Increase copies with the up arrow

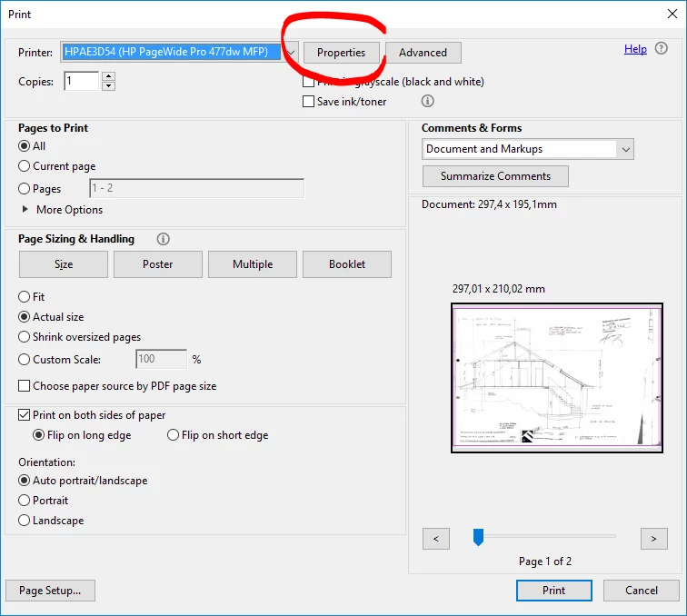click(x=108, y=76)
